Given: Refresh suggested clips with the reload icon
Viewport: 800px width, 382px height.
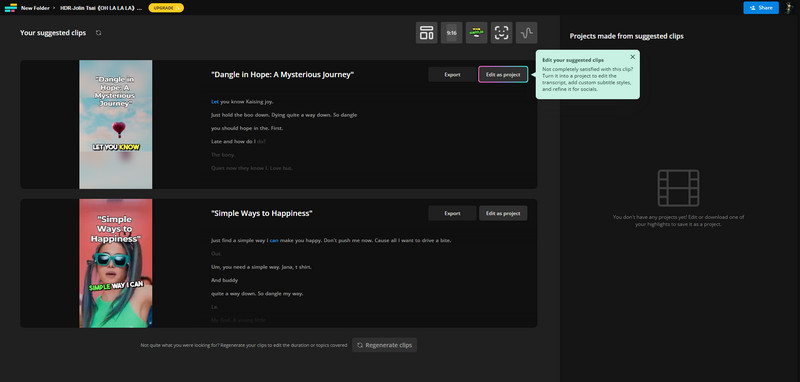Looking at the screenshot, I should [x=98, y=33].
